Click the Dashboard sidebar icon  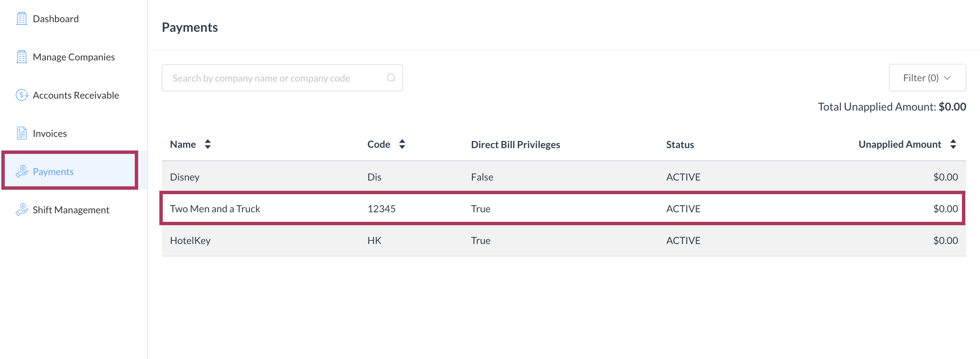[x=22, y=19]
